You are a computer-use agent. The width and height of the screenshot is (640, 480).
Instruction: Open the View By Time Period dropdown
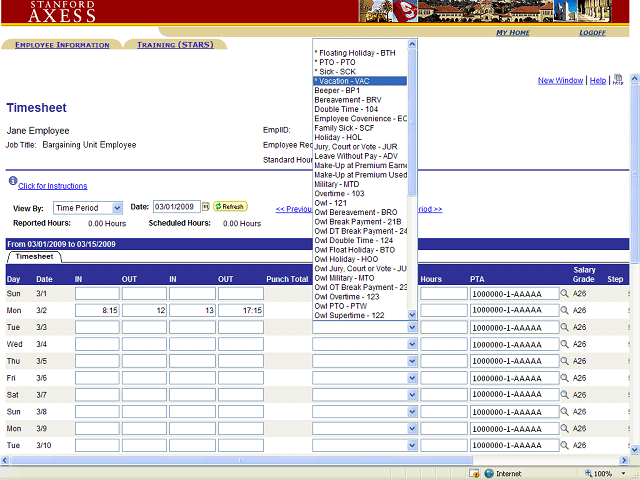116,207
